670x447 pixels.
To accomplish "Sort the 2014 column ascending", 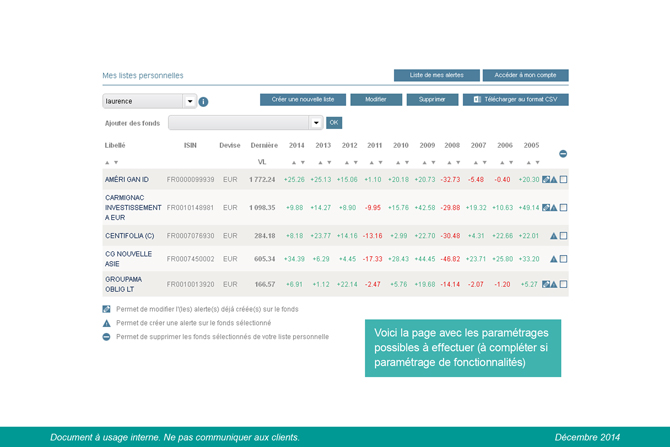I will (293, 162).
